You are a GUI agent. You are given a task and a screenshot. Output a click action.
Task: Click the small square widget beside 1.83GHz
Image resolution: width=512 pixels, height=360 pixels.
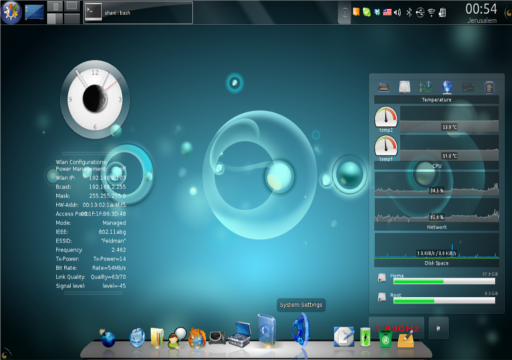coord(438,328)
